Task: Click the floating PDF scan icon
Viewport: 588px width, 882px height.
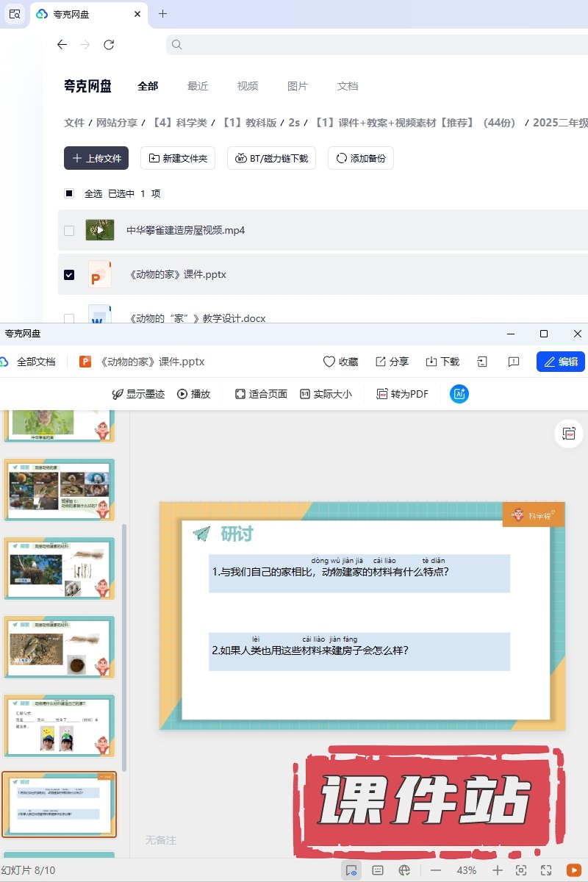Action: pos(568,434)
